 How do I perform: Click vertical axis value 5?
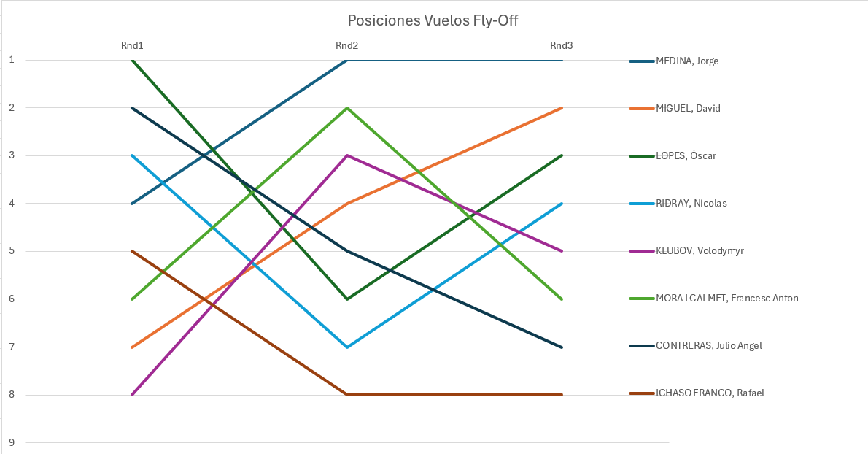pos(12,251)
